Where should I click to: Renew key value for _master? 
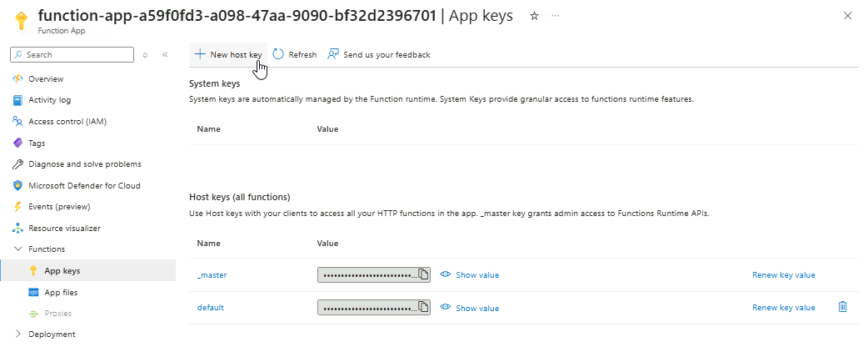(x=783, y=275)
